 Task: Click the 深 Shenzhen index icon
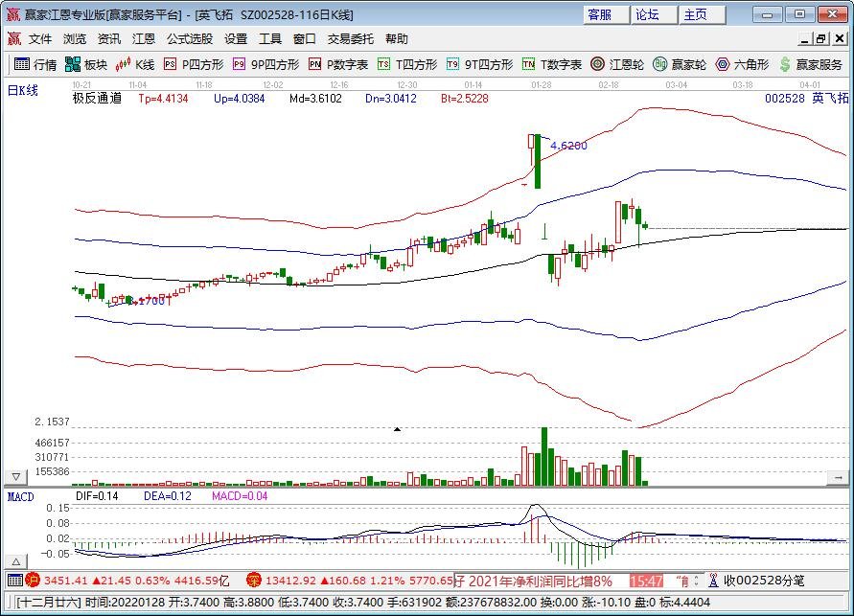[x=253, y=581]
